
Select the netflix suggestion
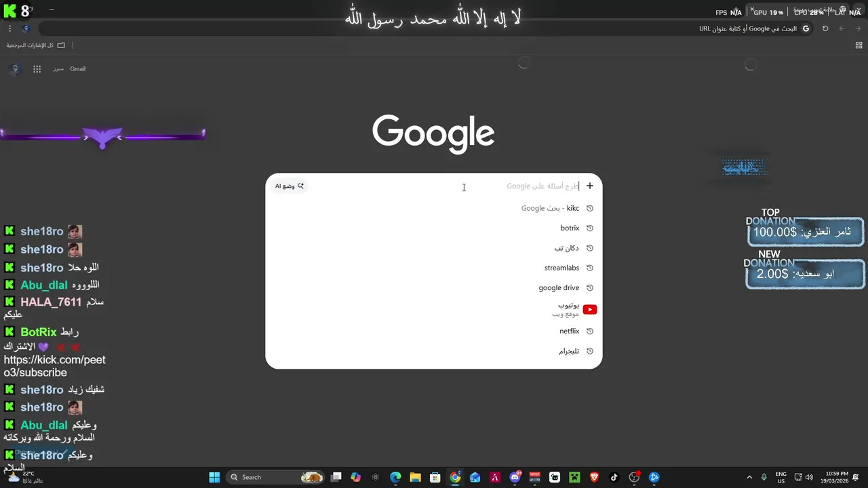coord(434,331)
